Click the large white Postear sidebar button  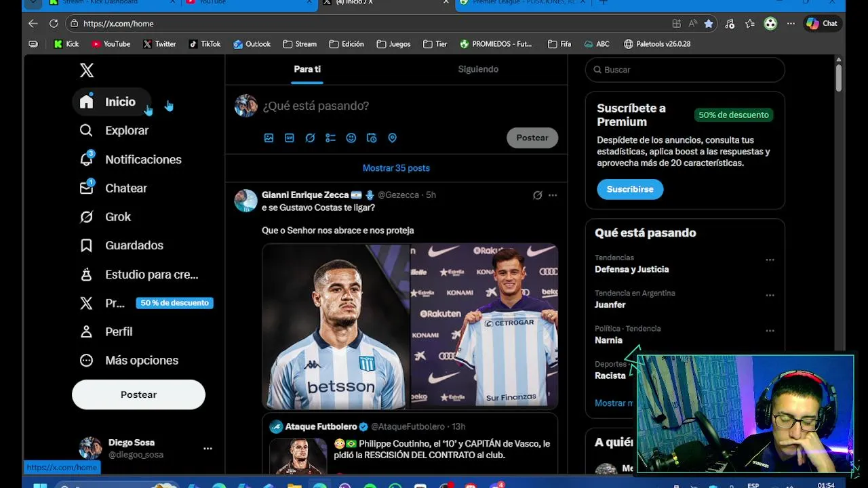(138, 394)
